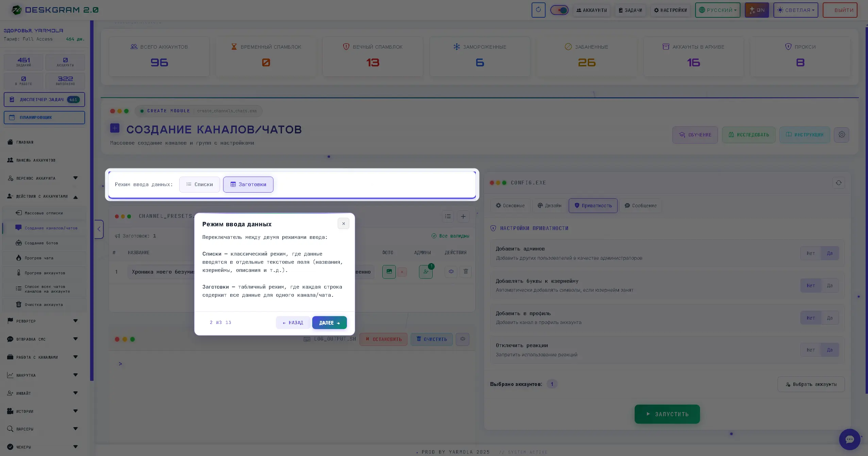Expand the Накрутка section
Image resolution: width=868 pixels, height=456 pixels.
(x=43, y=375)
